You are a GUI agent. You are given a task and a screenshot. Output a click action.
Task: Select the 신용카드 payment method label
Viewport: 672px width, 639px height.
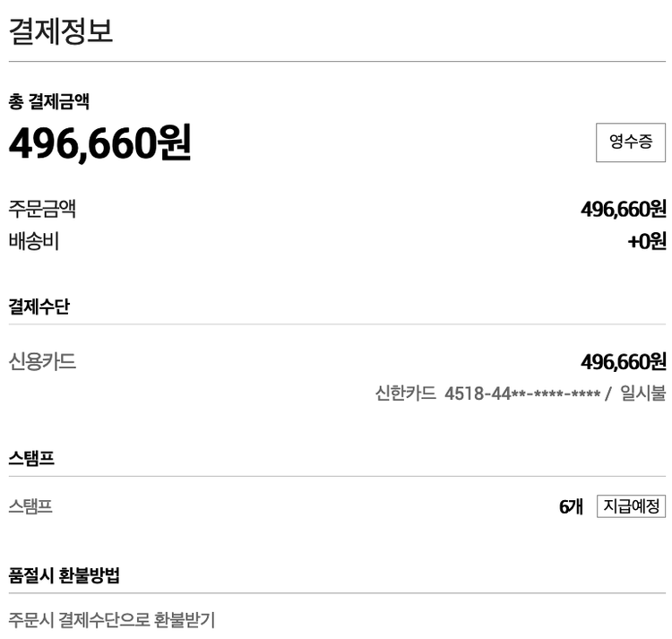click(x=42, y=362)
